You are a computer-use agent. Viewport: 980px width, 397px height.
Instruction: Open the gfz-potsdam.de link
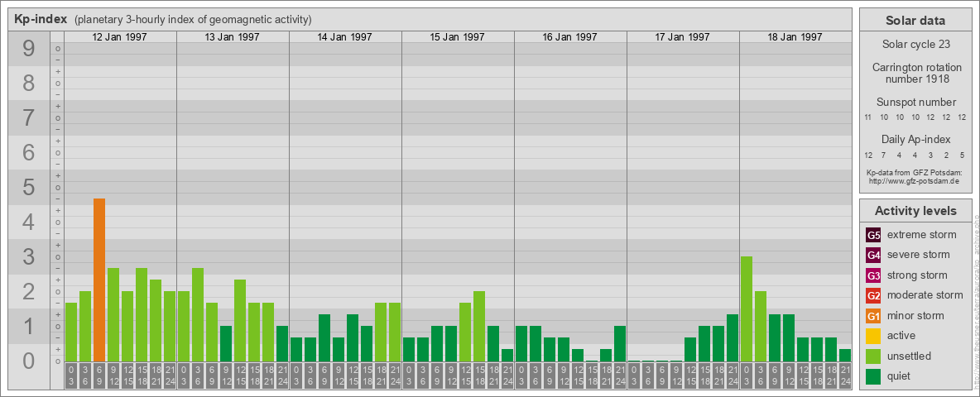pyautogui.click(x=915, y=180)
